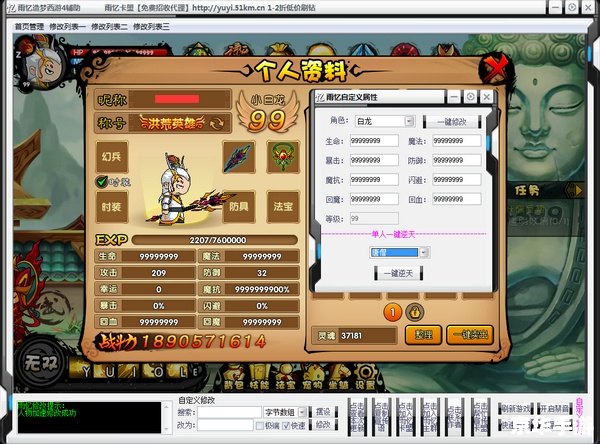Click the Y skill slot
This screenshot has width=600, height=444.
(x=83, y=371)
